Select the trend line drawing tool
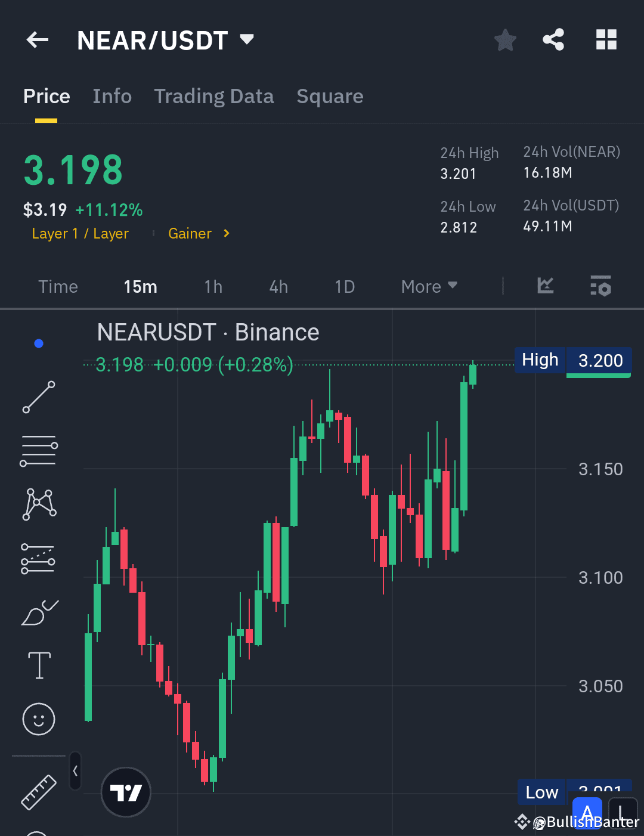Viewport: 644px width, 836px height. click(38, 397)
